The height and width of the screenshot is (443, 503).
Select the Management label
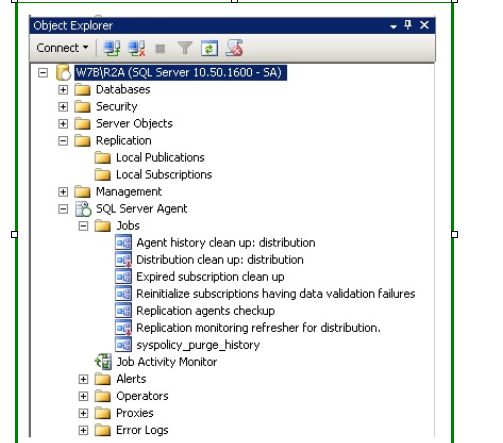[x=129, y=192]
